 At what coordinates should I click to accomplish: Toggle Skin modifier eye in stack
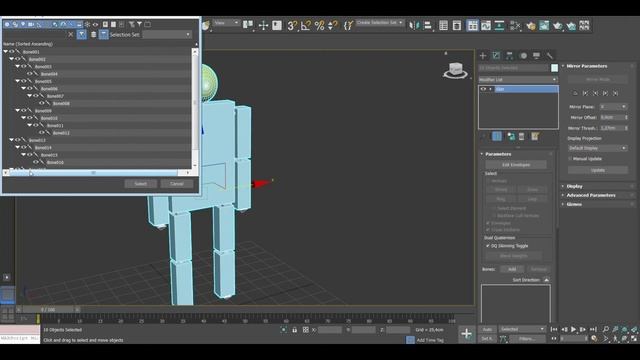point(484,89)
